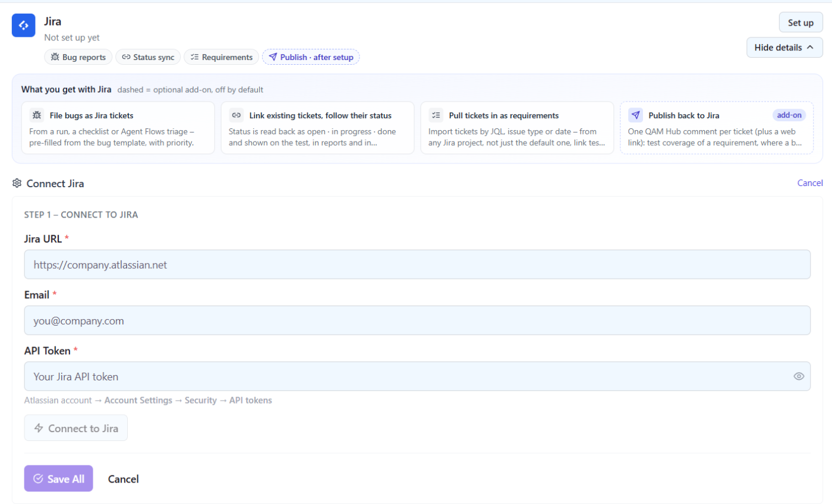The width and height of the screenshot is (832, 504).
Task: Focus the Email input field
Action: pyautogui.click(x=417, y=320)
